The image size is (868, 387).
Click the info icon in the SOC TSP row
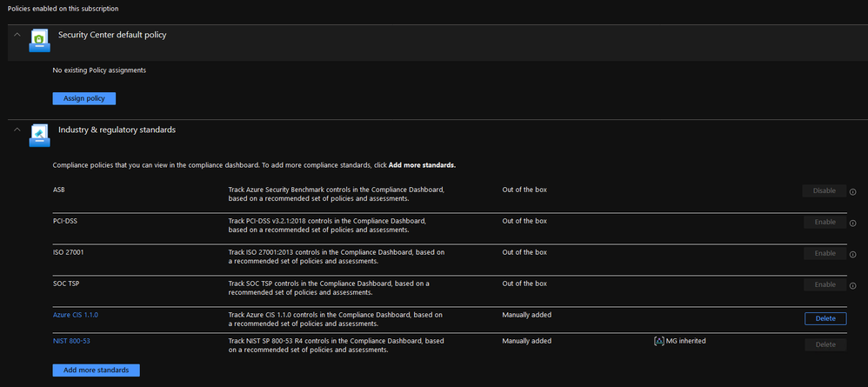click(x=852, y=286)
